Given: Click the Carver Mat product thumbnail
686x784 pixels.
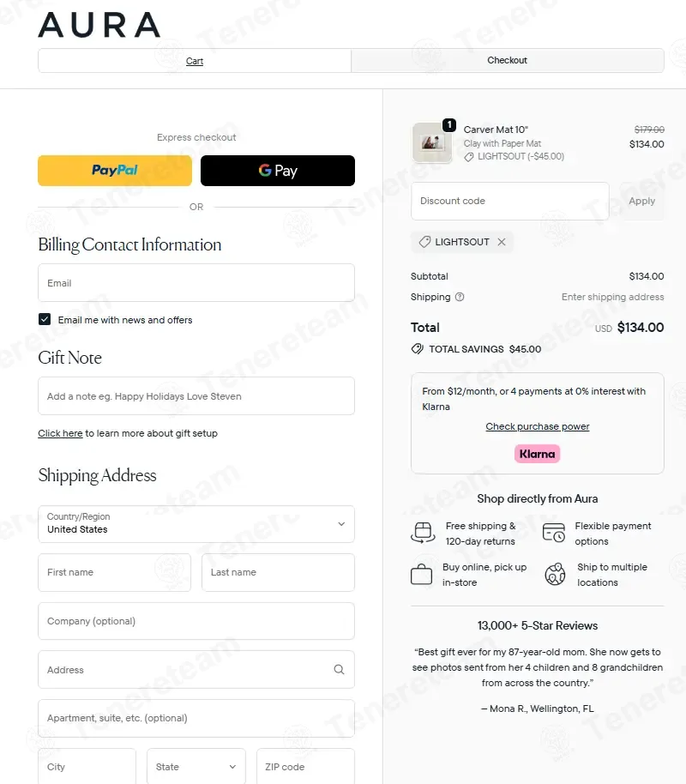Looking at the screenshot, I should pos(432,143).
